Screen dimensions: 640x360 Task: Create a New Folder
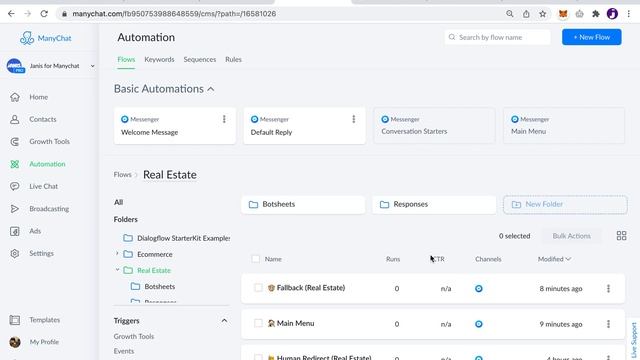pyautogui.click(x=565, y=204)
